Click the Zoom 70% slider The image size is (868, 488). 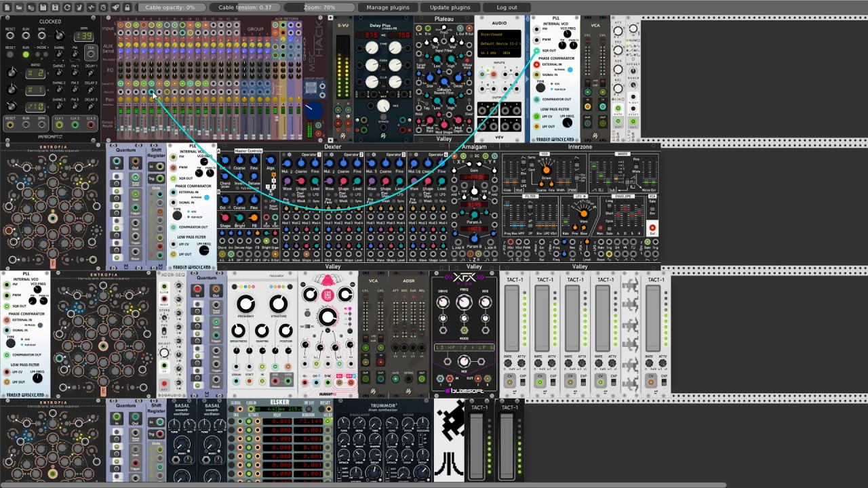coord(319,7)
